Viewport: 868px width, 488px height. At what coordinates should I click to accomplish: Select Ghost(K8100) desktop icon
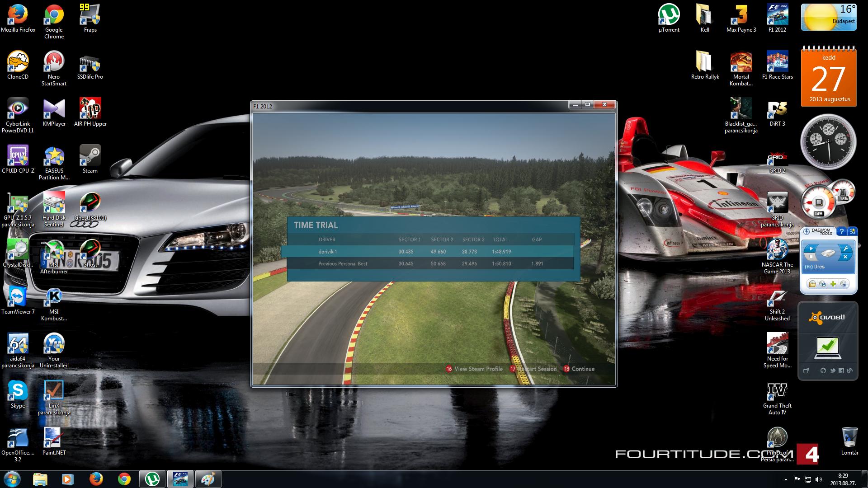pos(90,207)
